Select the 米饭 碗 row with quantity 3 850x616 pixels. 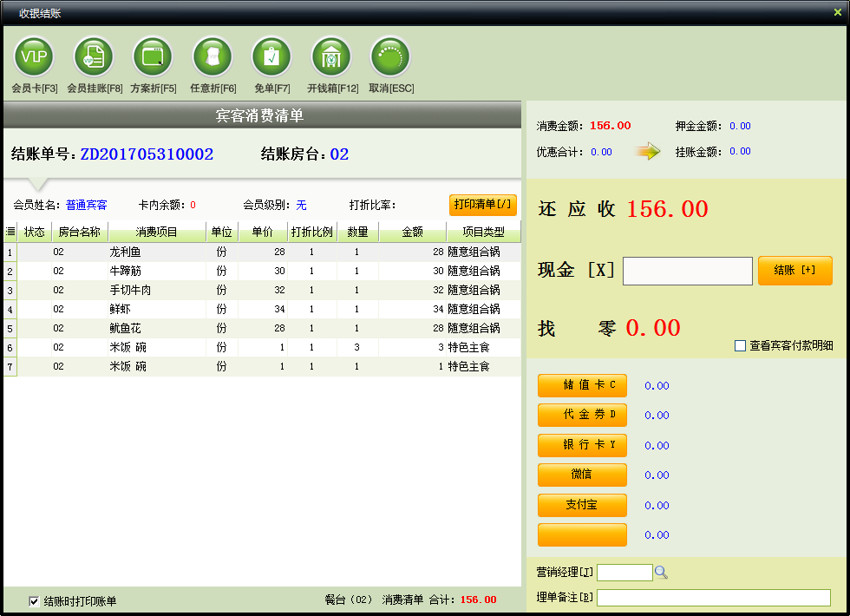tap(262, 347)
